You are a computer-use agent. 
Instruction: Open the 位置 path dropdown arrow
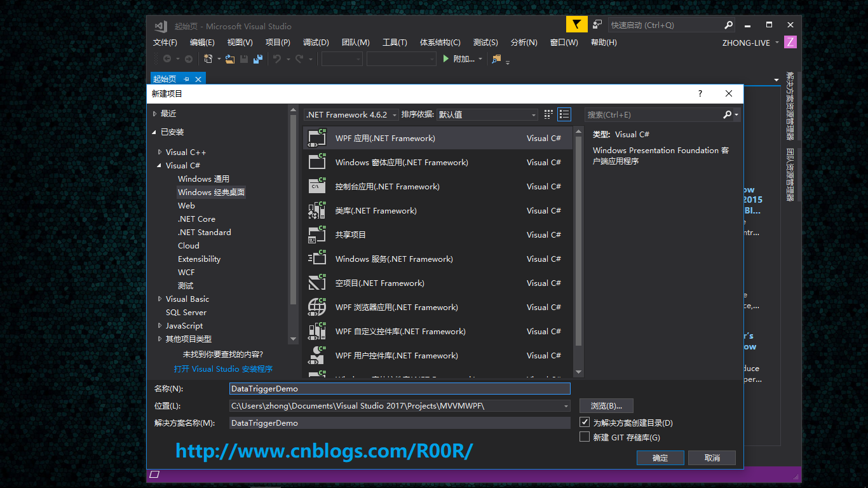click(x=566, y=405)
